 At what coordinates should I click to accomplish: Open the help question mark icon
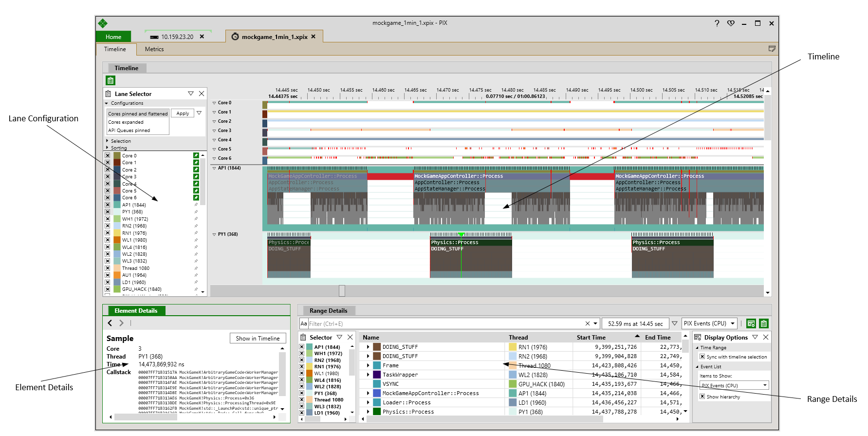[717, 23]
